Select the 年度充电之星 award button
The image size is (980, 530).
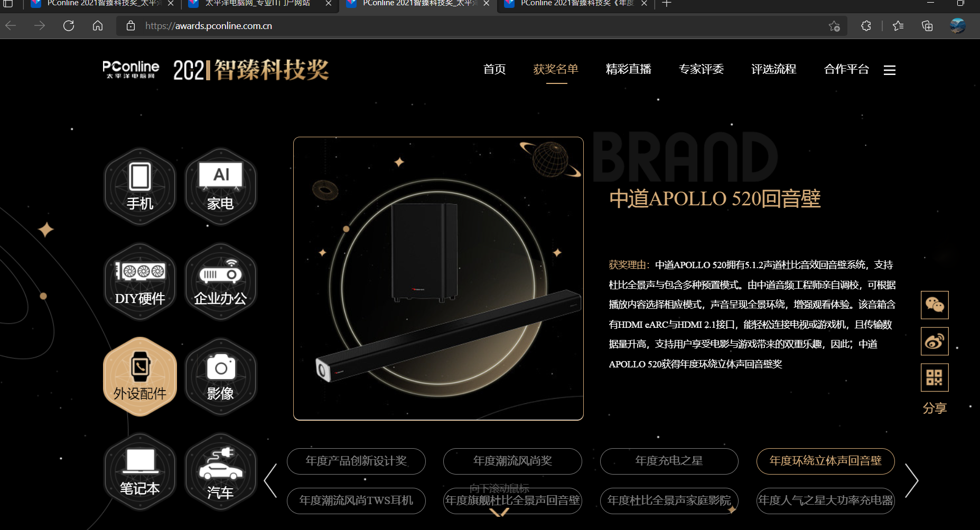coord(669,461)
